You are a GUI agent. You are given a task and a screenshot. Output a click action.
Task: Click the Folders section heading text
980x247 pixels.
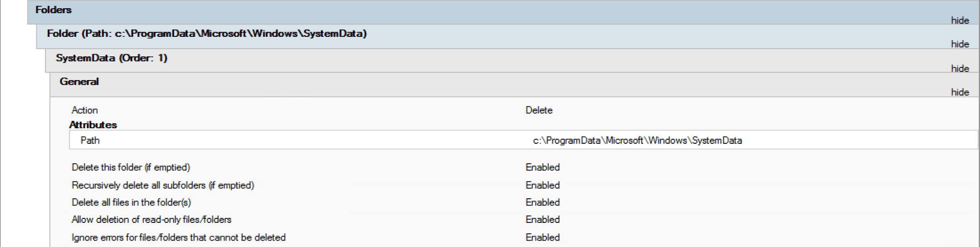click(x=53, y=10)
